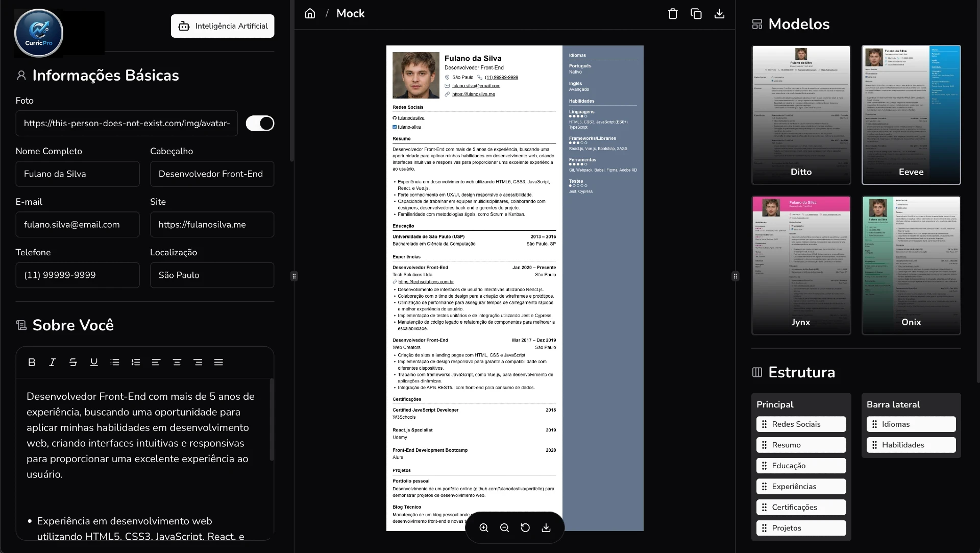Viewport: 980px width, 553px height.
Task: Reset the preview zoom level
Action: (525, 527)
